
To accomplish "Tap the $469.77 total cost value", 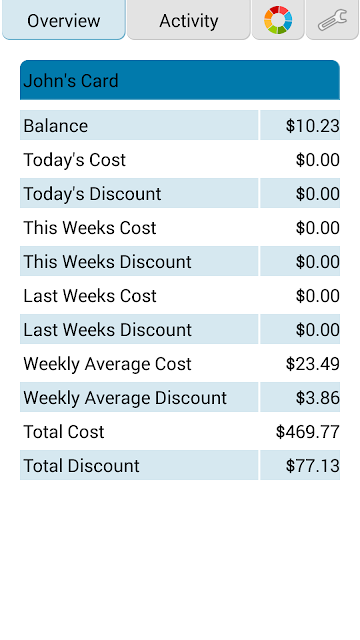I will 308,432.
